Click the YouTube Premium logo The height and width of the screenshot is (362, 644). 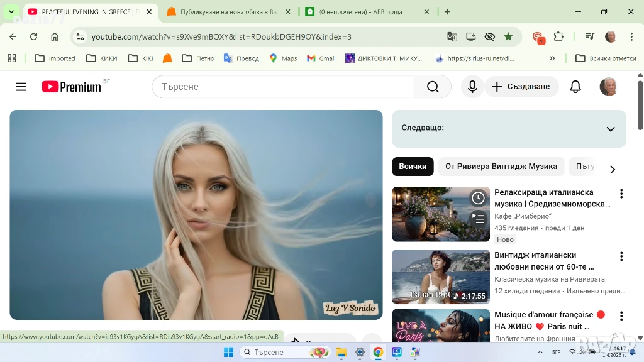(x=72, y=87)
